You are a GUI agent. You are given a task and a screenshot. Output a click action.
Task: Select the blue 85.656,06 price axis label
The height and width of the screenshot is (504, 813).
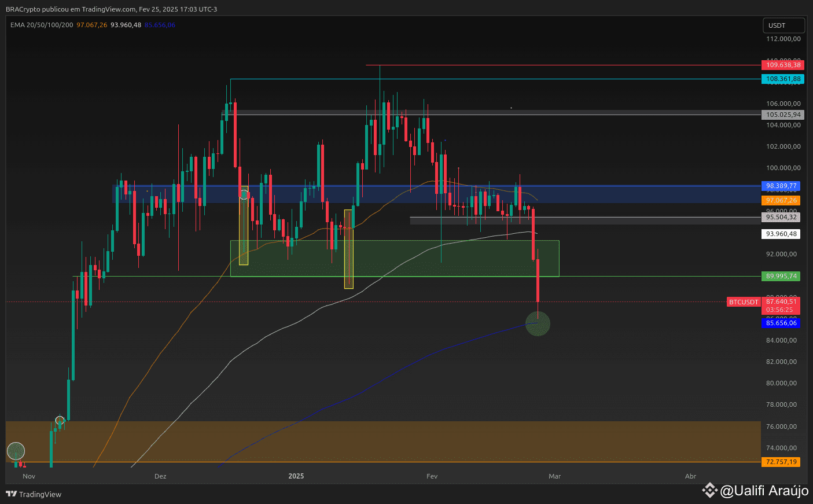click(781, 323)
